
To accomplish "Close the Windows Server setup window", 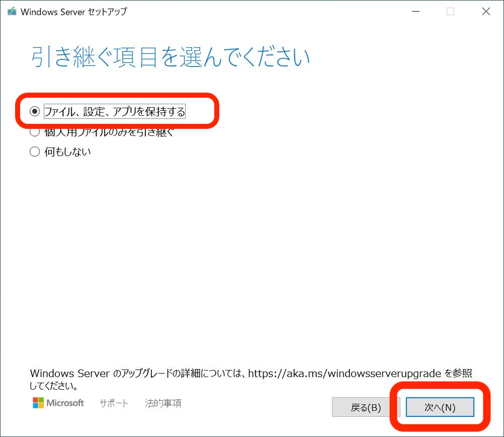I will (x=486, y=12).
